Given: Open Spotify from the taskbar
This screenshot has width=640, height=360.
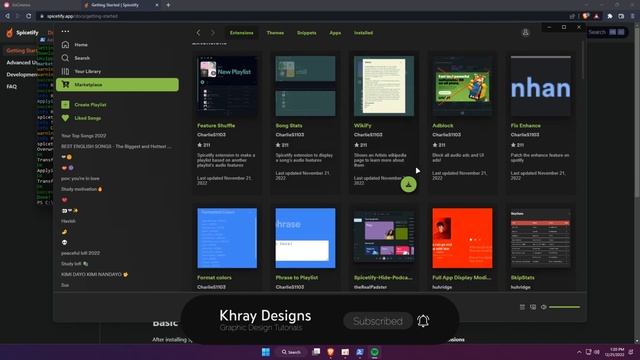Looking at the screenshot, I should pos(375,352).
